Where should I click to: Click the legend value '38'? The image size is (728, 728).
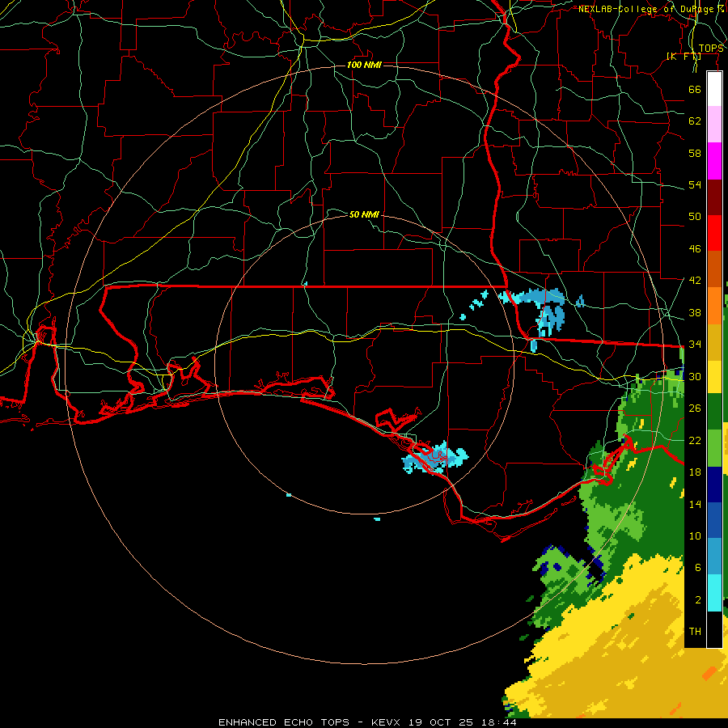pos(695,312)
